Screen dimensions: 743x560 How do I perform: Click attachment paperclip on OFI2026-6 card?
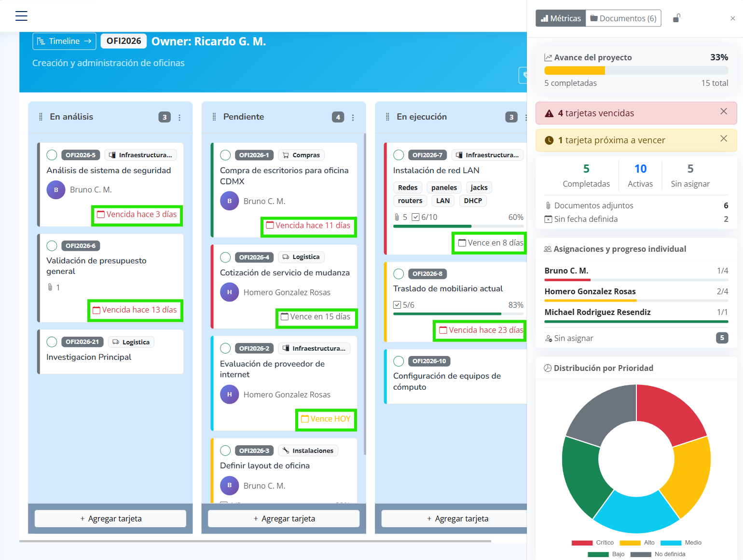tap(50, 287)
